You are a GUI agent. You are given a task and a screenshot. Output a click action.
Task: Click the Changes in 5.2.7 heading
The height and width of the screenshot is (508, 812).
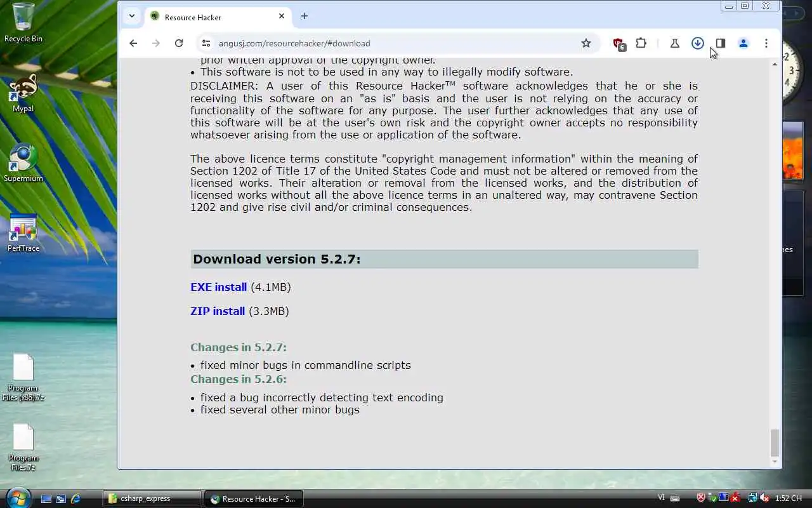(x=239, y=347)
